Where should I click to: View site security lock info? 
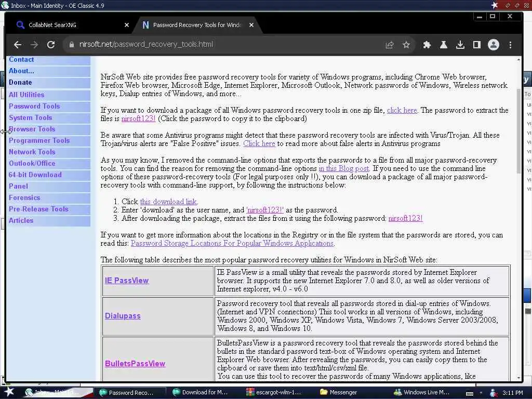coord(71,45)
